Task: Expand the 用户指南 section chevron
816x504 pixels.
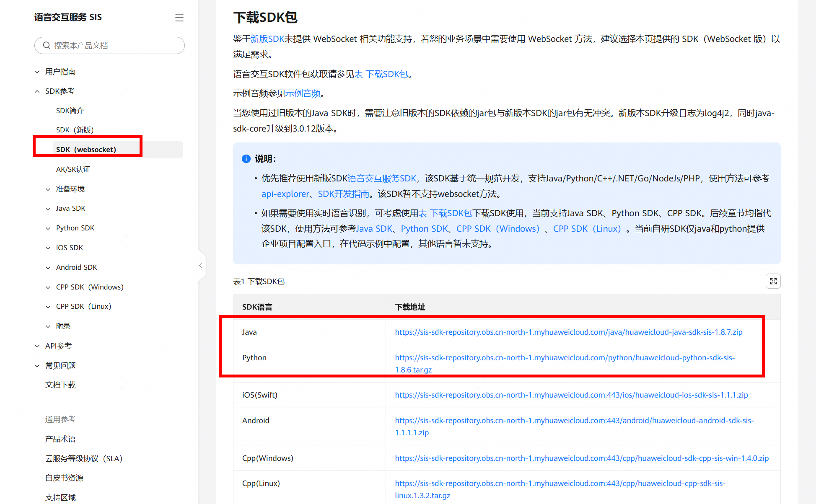Action: coord(37,72)
